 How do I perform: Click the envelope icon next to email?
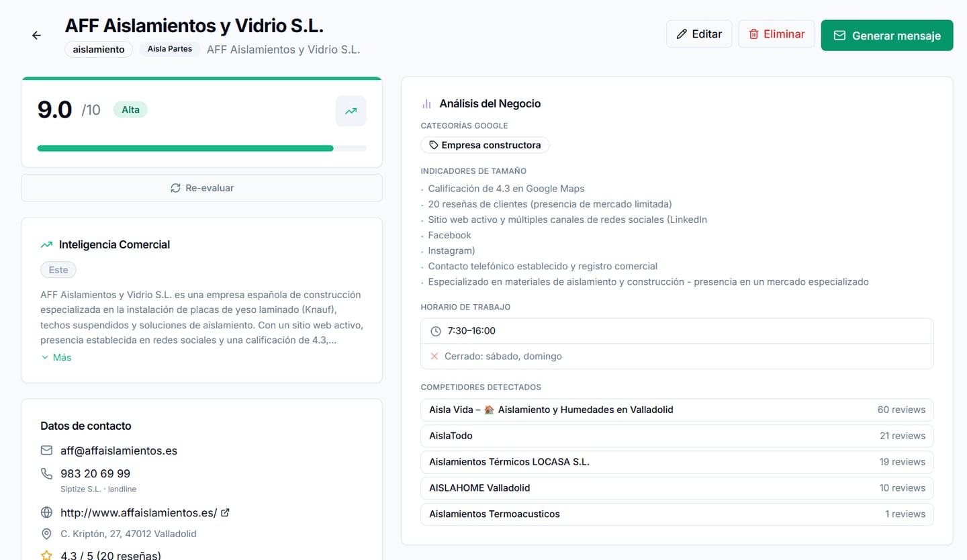pyautogui.click(x=46, y=451)
